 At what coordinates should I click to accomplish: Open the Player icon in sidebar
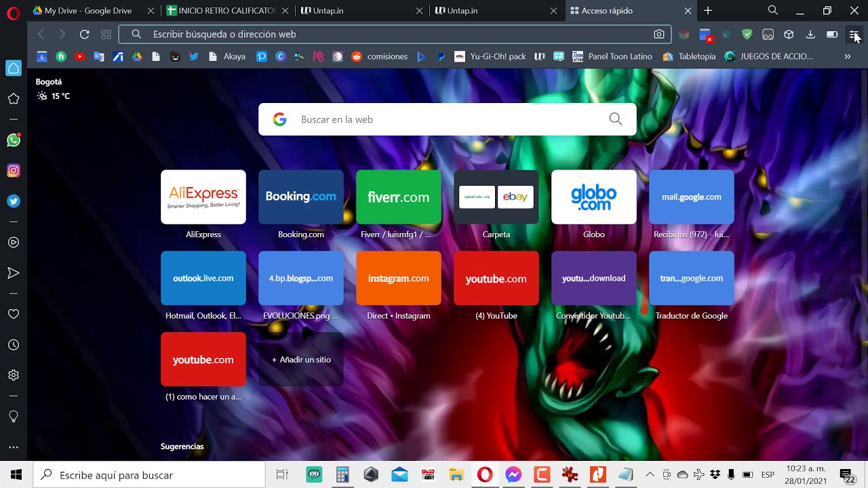tap(14, 243)
